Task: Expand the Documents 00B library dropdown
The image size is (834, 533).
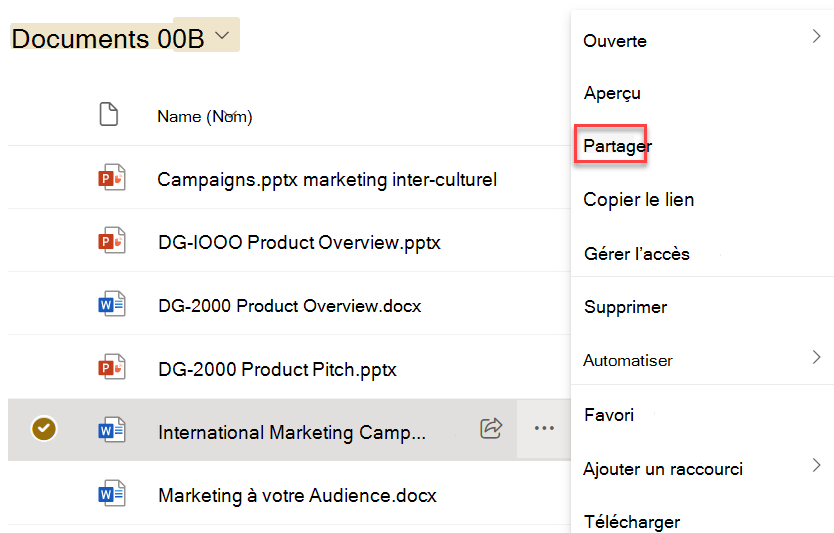Action: click(x=222, y=36)
